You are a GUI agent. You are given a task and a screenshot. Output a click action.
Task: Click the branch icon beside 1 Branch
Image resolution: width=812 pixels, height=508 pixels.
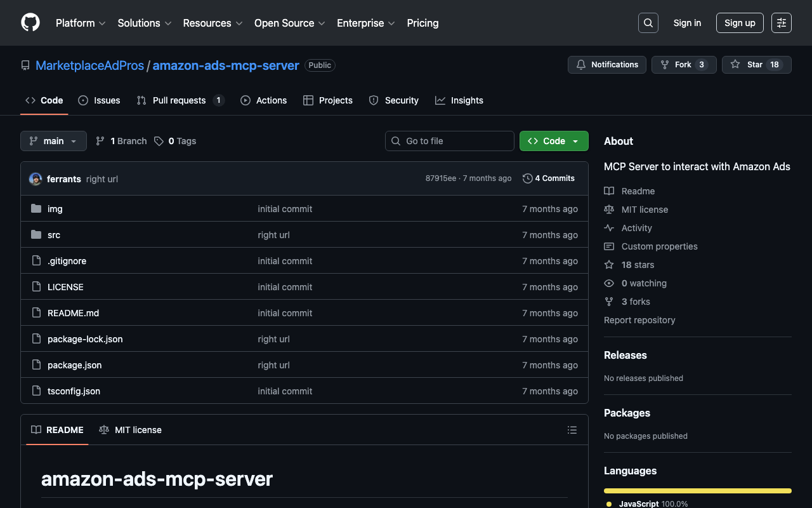pyautogui.click(x=100, y=141)
